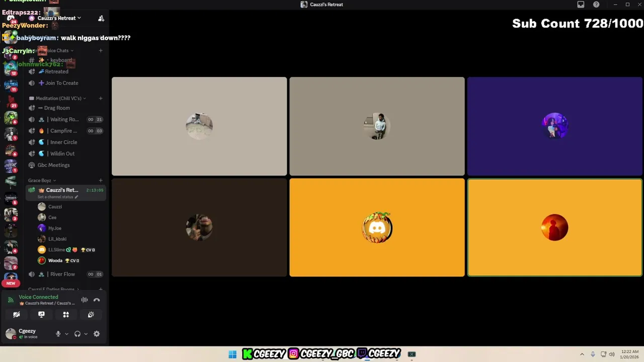Join the Wildin Out voice channel
The height and width of the screenshot is (362, 644).
(x=65, y=154)
